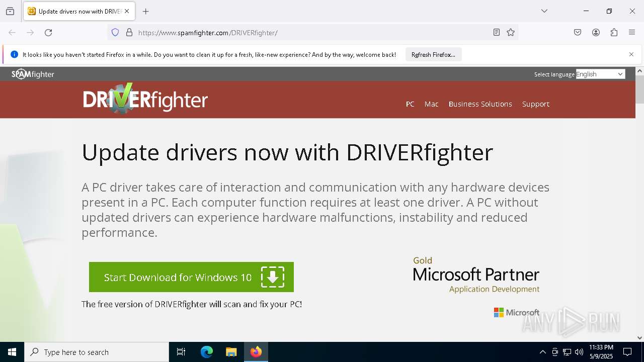This screenshot has width=644, height=362.
Task: Open the volume control icon
Action: pos(579,352)
